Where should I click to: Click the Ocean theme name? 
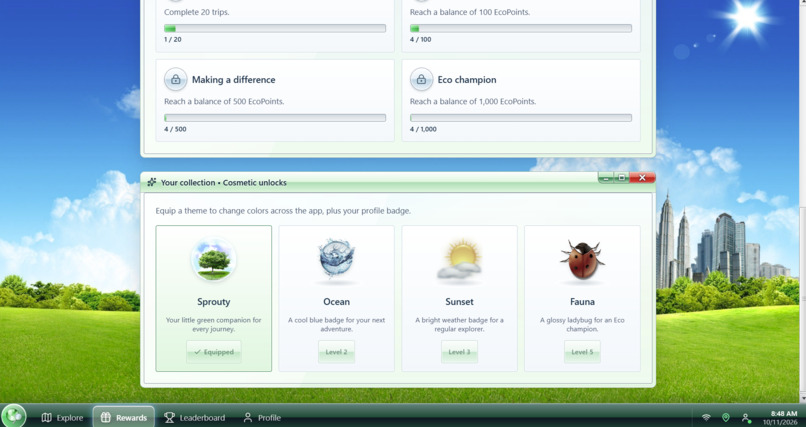tap(336, 302)
